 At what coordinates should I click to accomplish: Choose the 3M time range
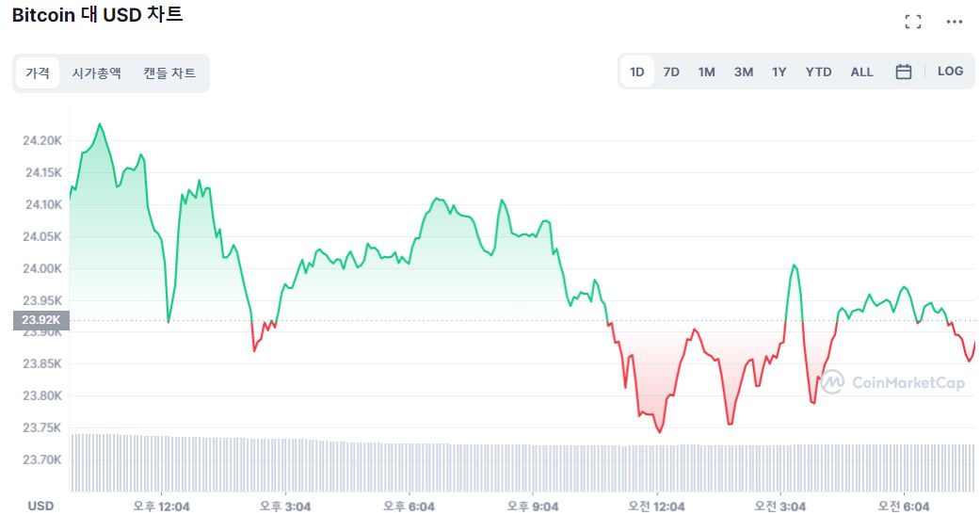pos(744,72)
